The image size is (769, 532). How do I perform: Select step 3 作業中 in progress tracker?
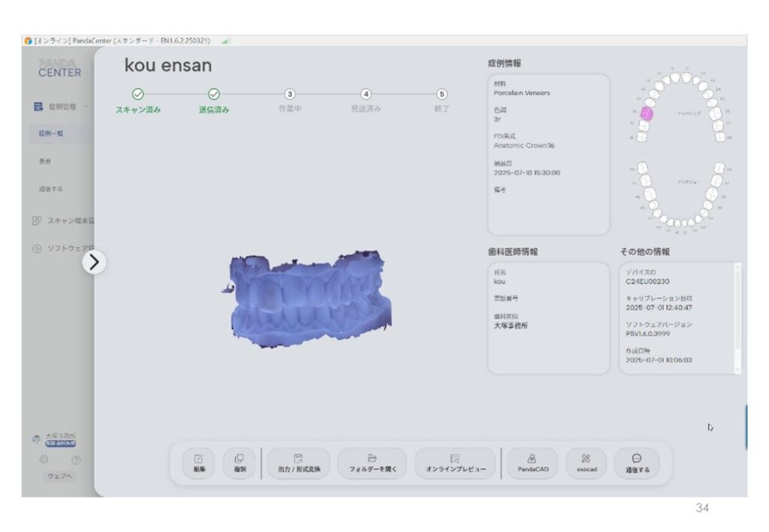pos(290,95)
